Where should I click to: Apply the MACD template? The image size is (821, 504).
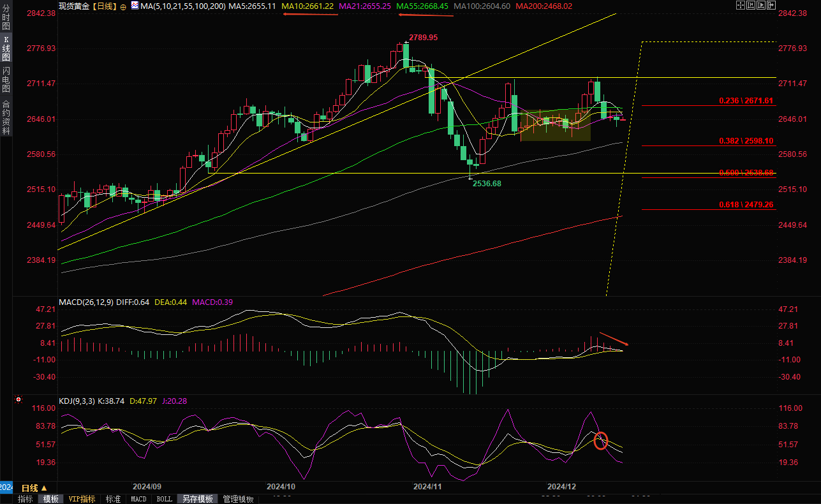(x=138, y=499)
